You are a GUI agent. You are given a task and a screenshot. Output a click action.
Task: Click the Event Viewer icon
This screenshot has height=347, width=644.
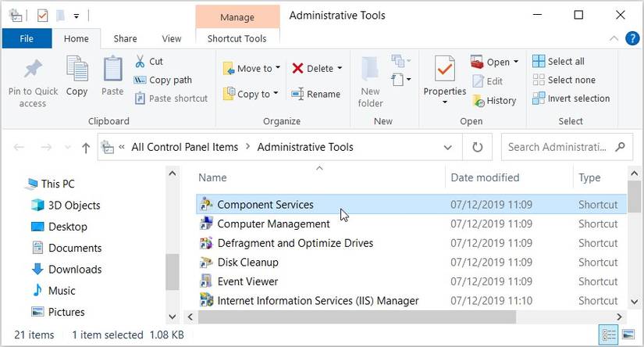click(206, 281)
